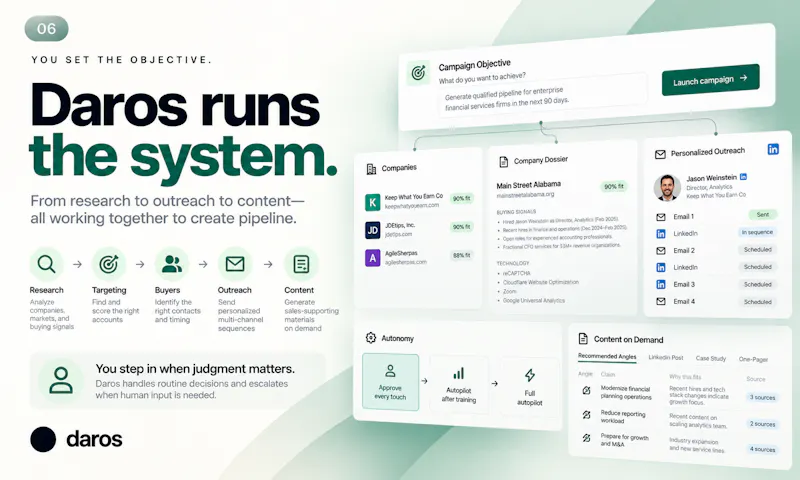Screen dimensions: 800x480
Task: Click the Email 4 envelope icon
Action: point(661,301)
